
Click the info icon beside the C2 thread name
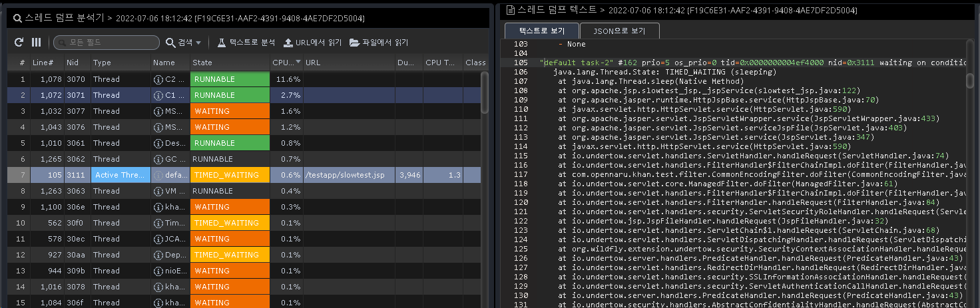click(x=158, y=79)
